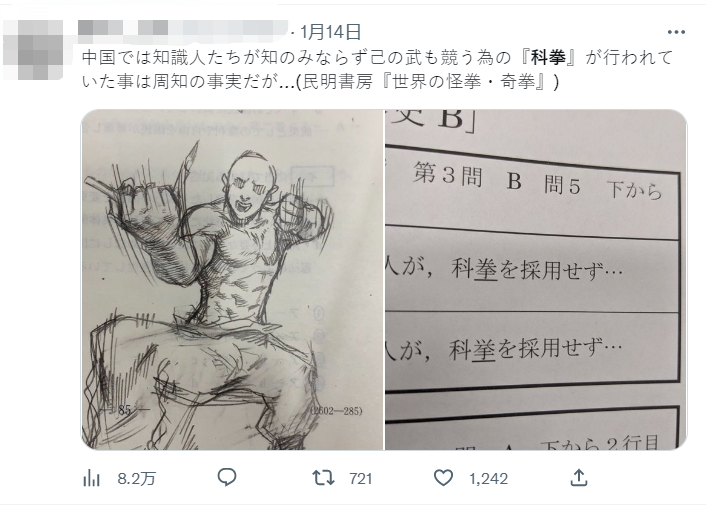
Task: Click the blurred author display name
Action: [x=123, y=28]
